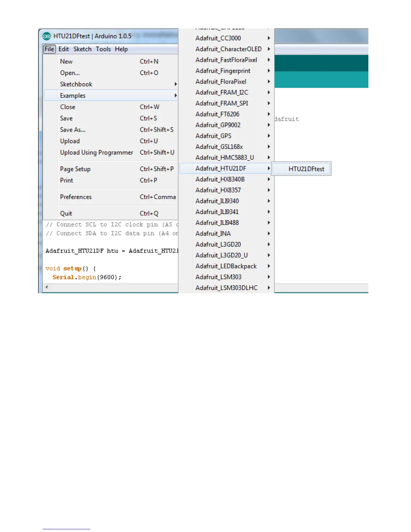This screenshot has height=532, width=411.
Task: Choose Upload Using Programmer
Action: tap(111, 153)
